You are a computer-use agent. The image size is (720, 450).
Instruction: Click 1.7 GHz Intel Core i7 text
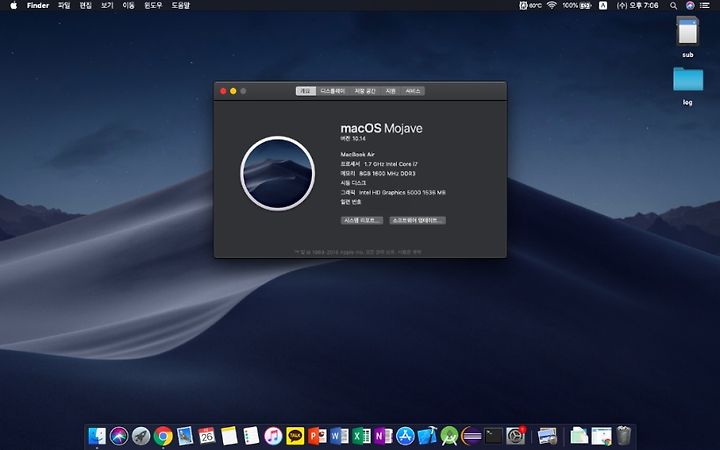click(x=391, y=164)
